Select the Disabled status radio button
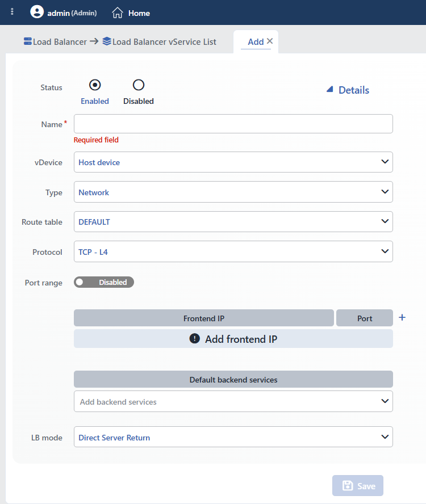The image size is (426, 504). coord(139,85)
